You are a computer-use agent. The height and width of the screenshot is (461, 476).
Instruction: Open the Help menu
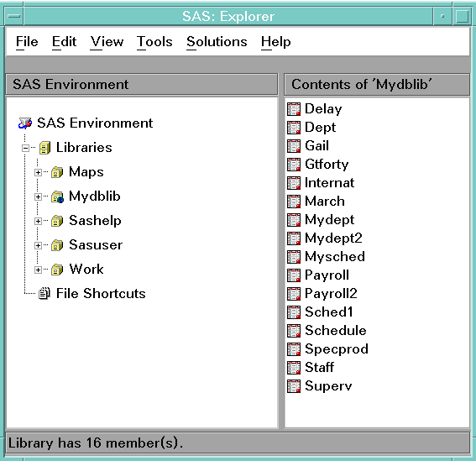[275, 42]
